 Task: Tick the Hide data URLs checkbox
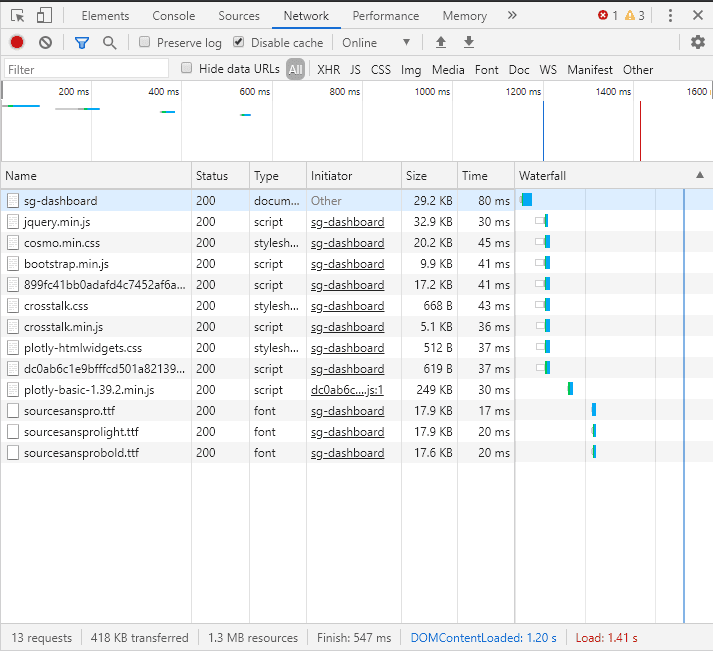[187, 69]
